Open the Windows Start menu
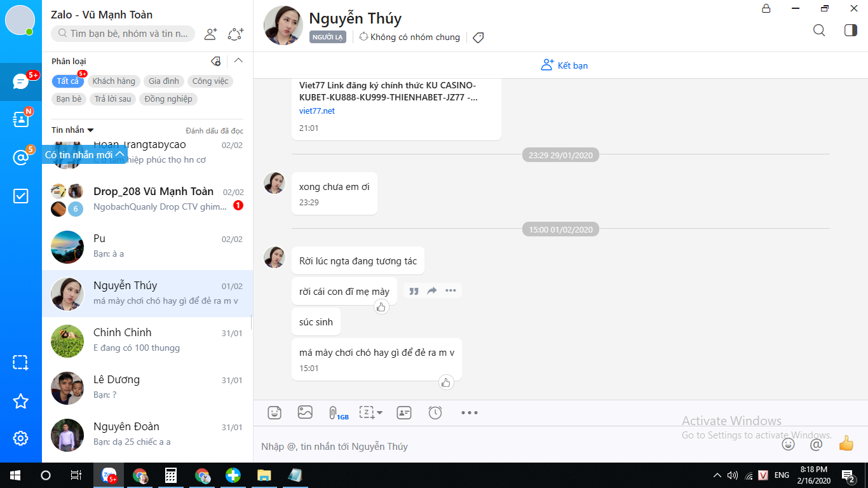Image resolution: width=868 pixels, height=488 pixels. pos(15,475)
